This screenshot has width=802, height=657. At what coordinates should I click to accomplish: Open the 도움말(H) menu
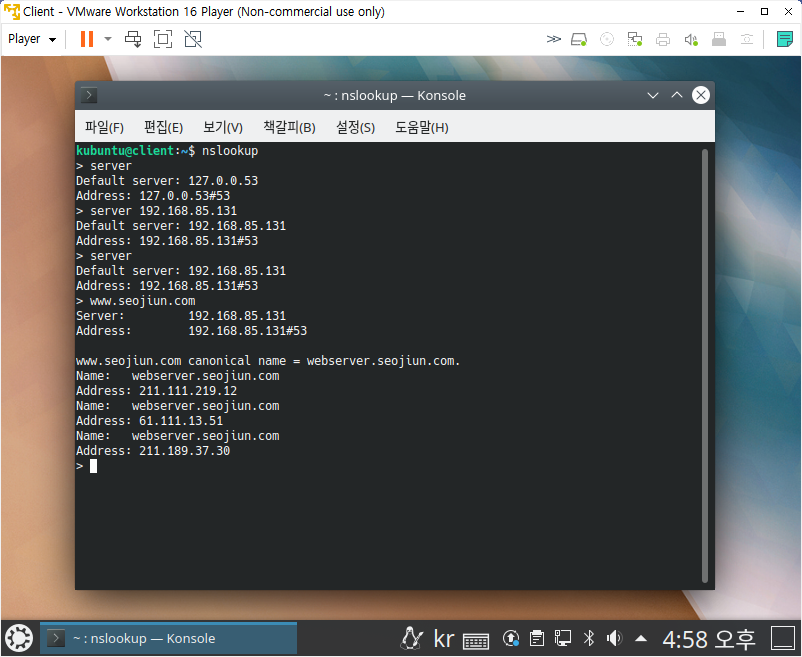tap(421, 127)
